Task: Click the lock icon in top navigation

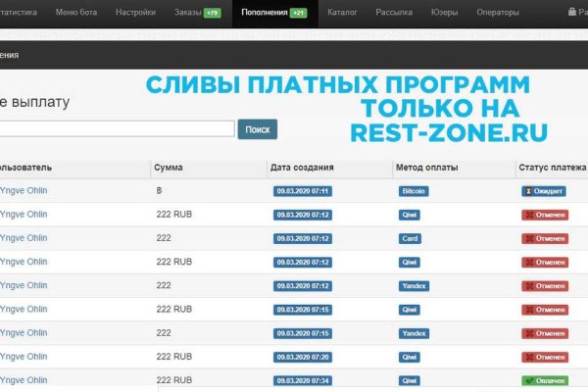Action: click(x=572, y=14)
